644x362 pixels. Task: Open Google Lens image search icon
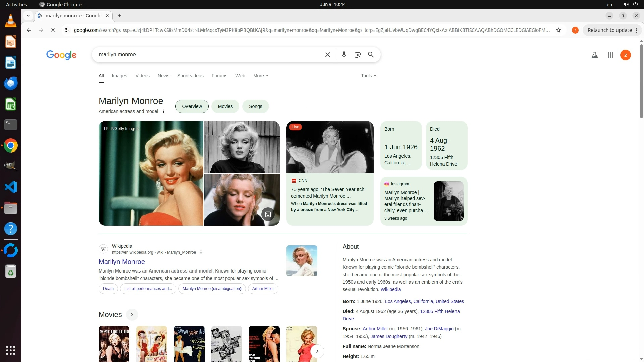[x=357, y=55]
